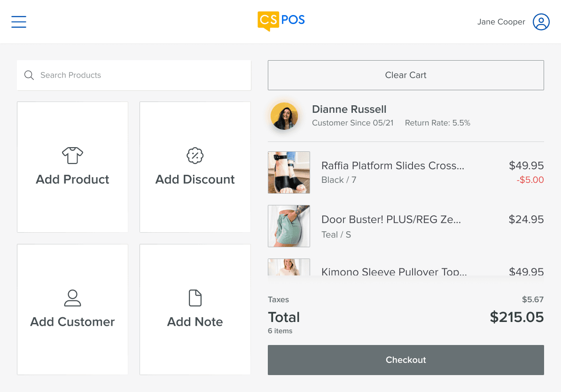
Task: Open Dianne Russell's customer photo
Action: (x=284, y=116)
